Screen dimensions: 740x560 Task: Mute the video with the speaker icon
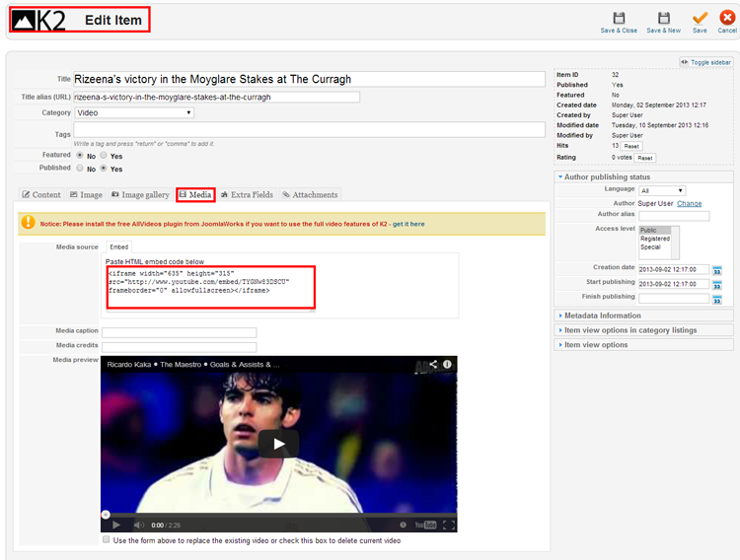tap(138, 525)
